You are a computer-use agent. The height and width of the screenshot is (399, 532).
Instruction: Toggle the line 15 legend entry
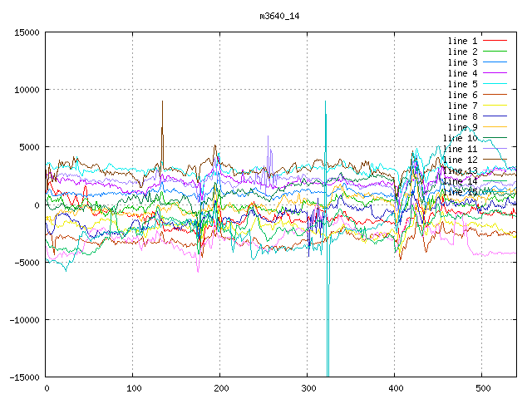(460, 192)
